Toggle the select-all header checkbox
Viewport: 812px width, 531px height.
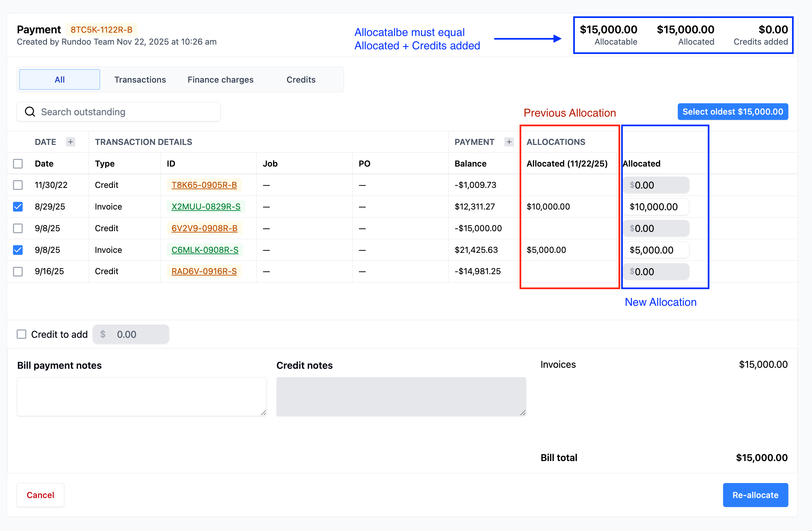18,164
